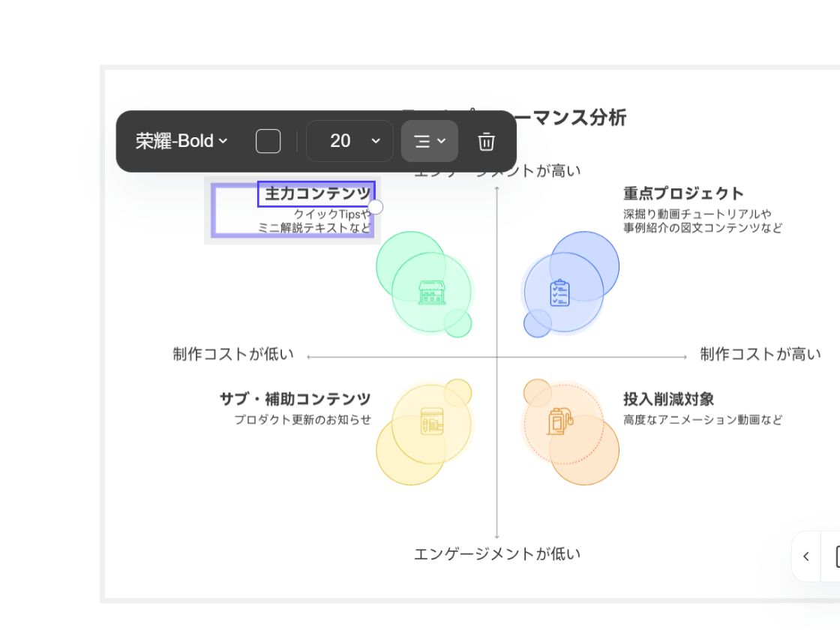Screen dimensions: 840x630
Task: Collapse the bottom-right panel with the left chevron
Action: coord(806,556)
